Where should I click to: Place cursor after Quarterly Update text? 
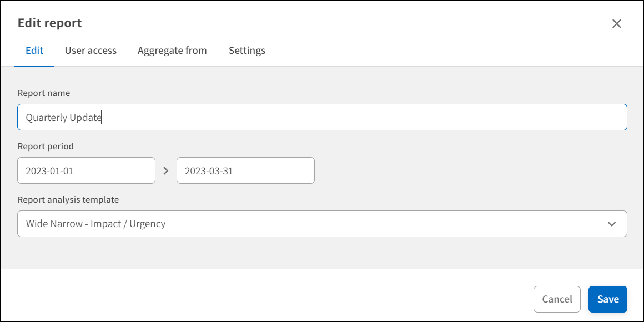pos(102,117)
